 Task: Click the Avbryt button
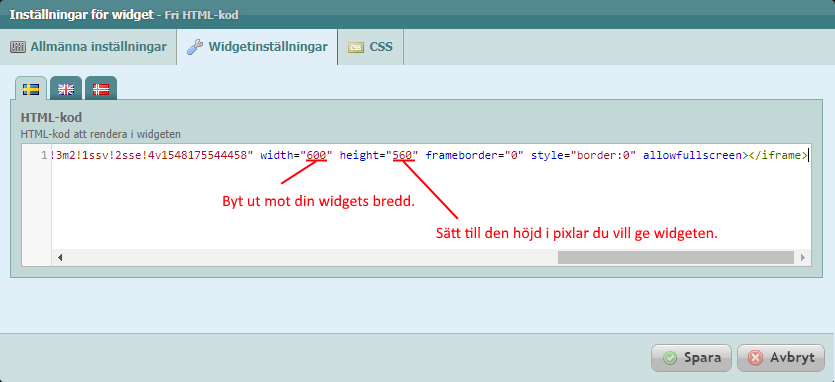(781, 357)
